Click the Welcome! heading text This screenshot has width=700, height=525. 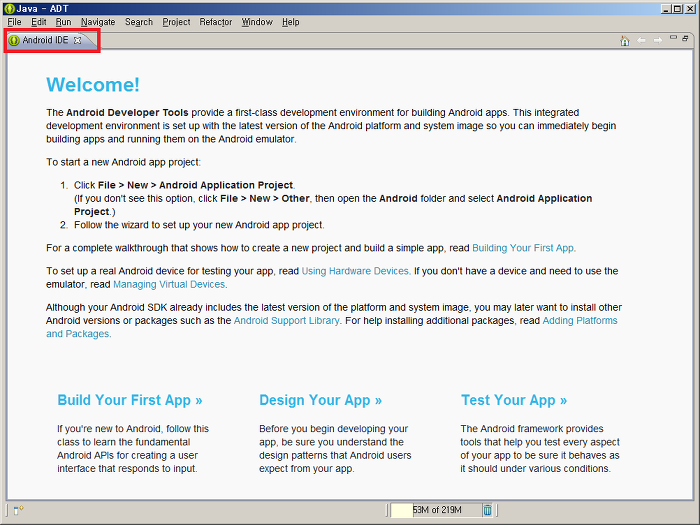[x=93, y=85]
